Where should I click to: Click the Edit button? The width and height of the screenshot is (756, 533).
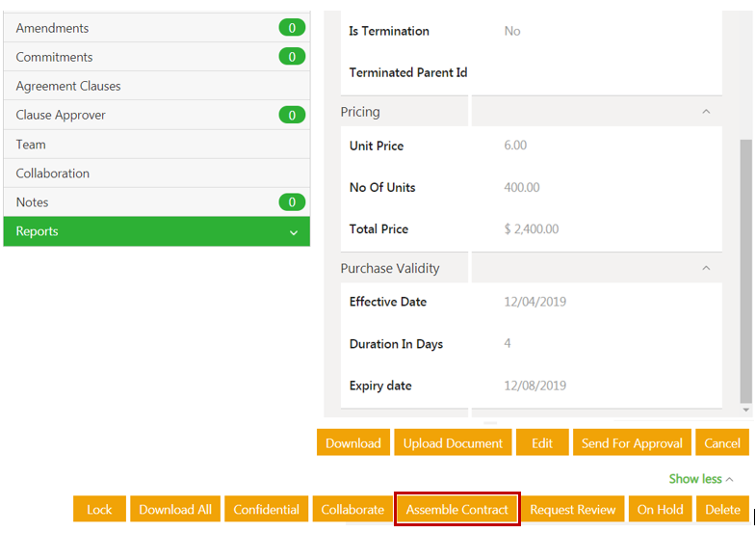542,443
